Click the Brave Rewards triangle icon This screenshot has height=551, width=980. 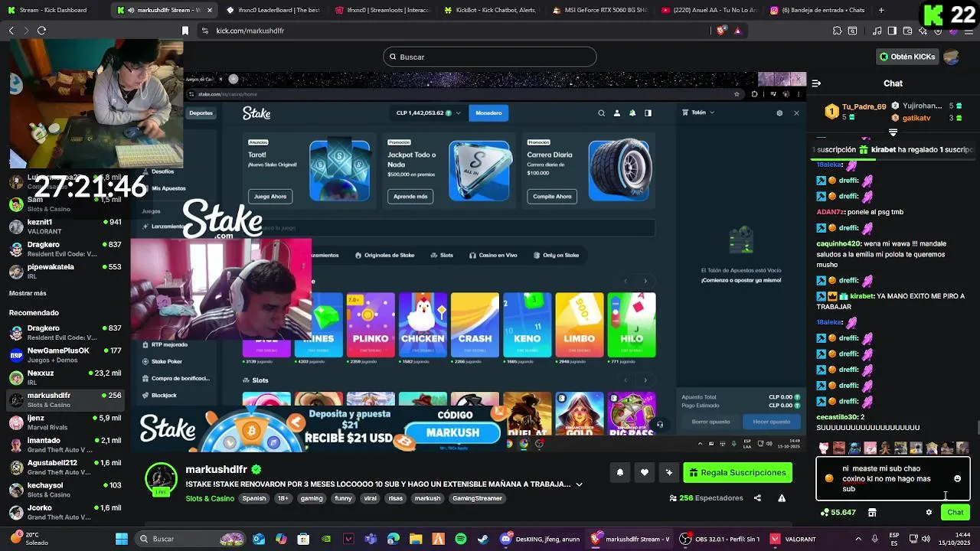pos(737,31)
